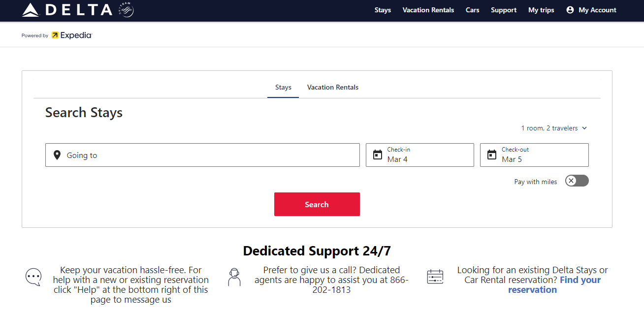Open Cars in the top navigation

click(473, 10)
